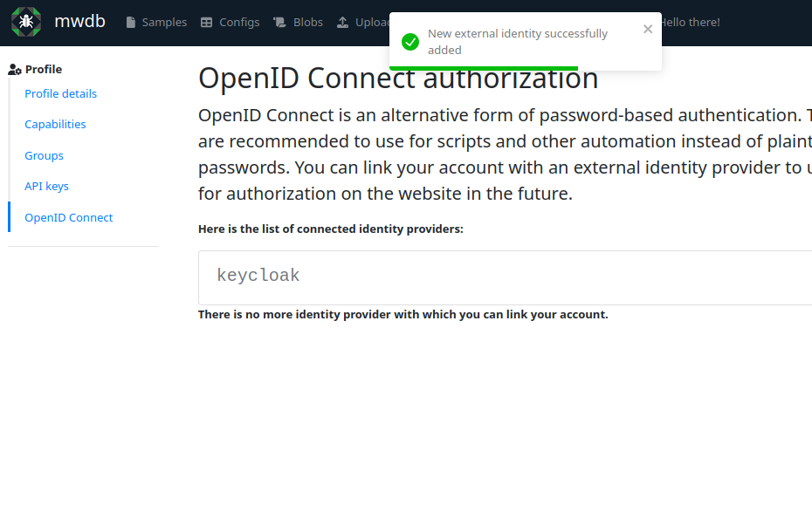Image resolution: width=812 pixels, height=526 pixels.
Task: Click the 'Hello there!' greeting
Action: coord(691,22)
